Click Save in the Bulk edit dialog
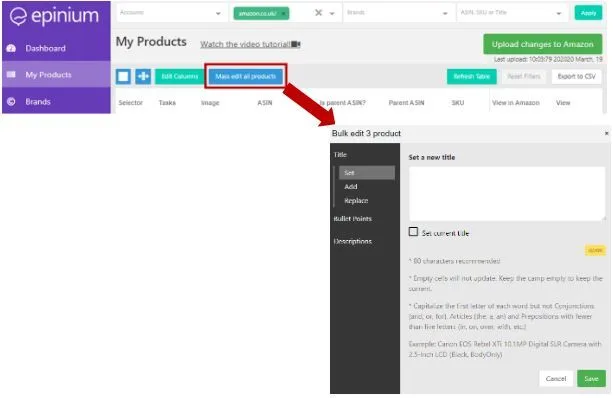This screenshot has width=613, height=398. (x=591, y=378)
